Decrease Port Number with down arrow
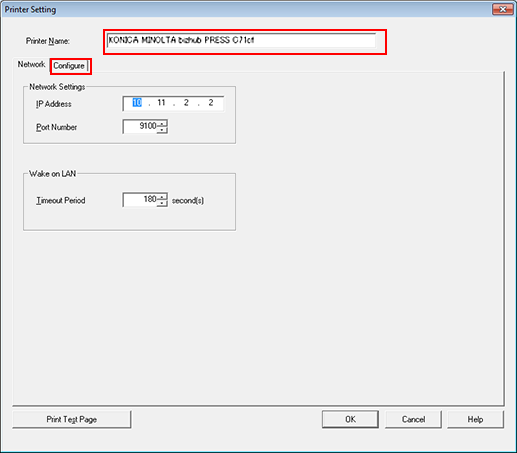The image size is (517, 453). point(162,130)
